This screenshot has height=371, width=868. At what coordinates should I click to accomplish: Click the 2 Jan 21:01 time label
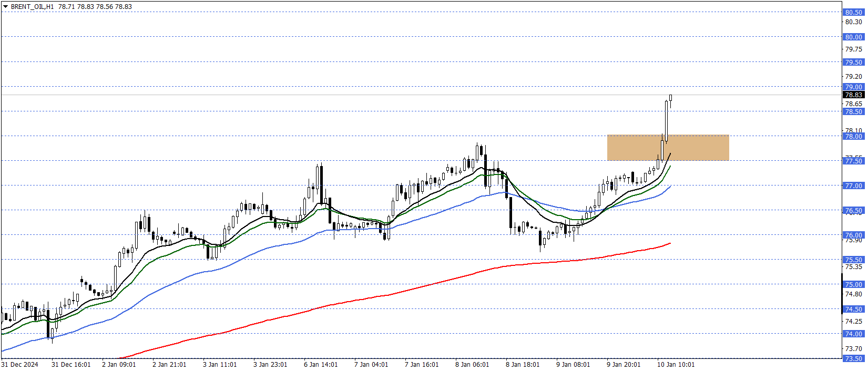[169, 365]
